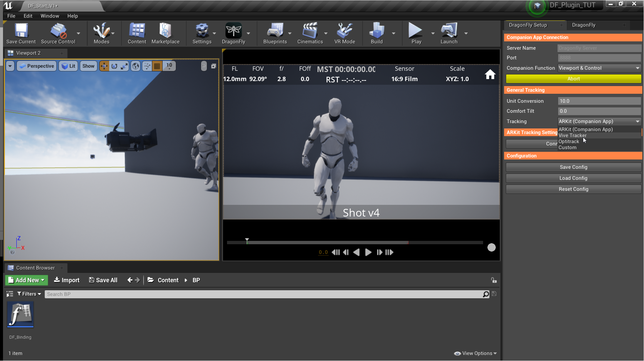Click the play reverse button under the timeline

click(x=357, y=252)
